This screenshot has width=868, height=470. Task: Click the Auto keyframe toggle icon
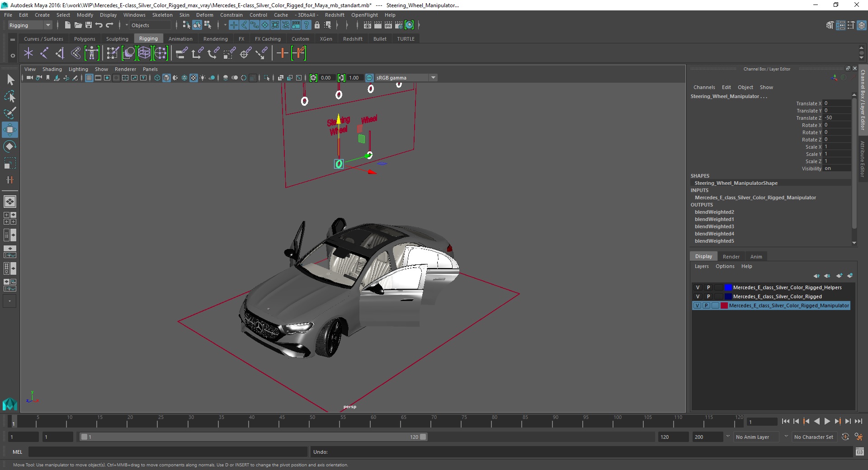pos(845,437)
